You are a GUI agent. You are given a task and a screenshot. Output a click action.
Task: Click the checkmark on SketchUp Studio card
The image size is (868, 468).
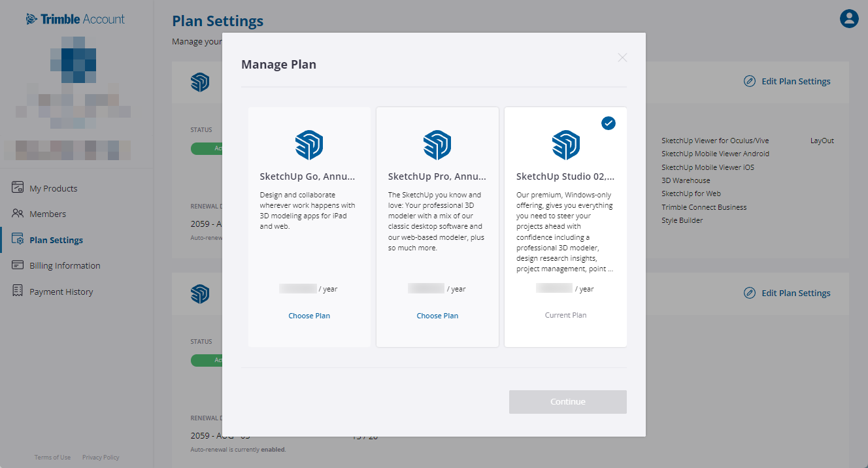tap(609, 123)
